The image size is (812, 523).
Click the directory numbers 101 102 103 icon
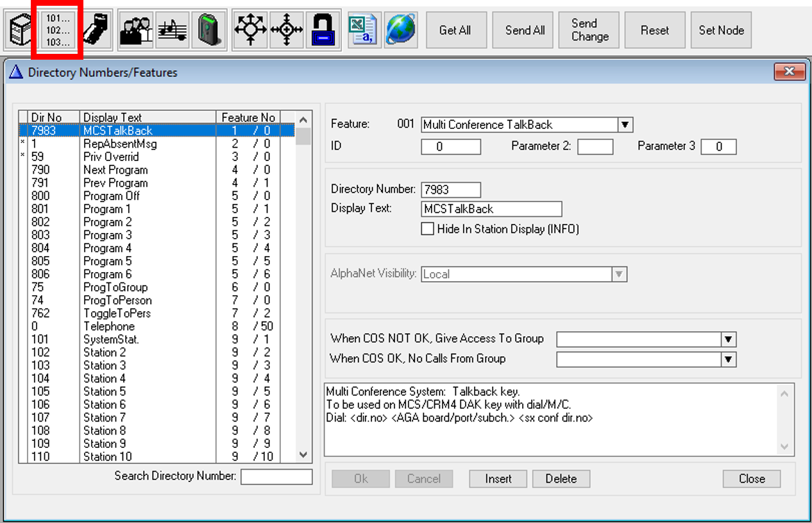[x=58, y=30]
